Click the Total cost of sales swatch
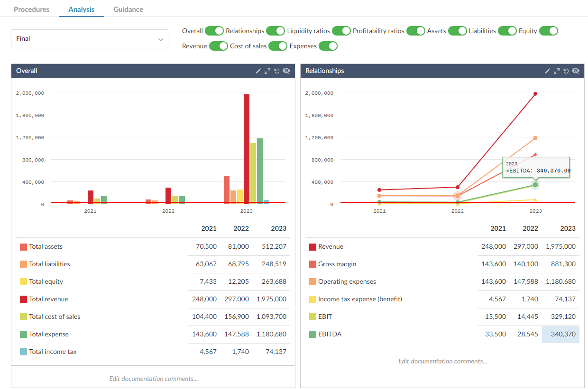 tap(23, 317)
